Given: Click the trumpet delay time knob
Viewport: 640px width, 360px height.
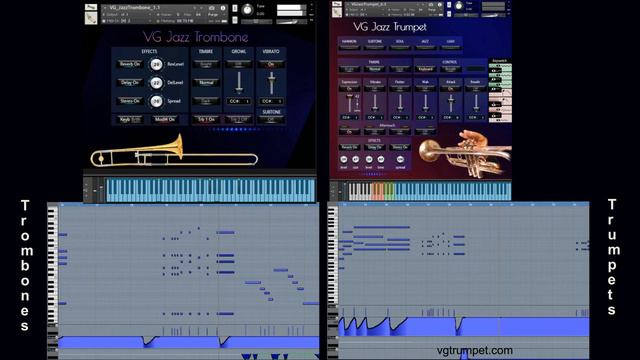Looking at the screenshot, I should point(381,160).
